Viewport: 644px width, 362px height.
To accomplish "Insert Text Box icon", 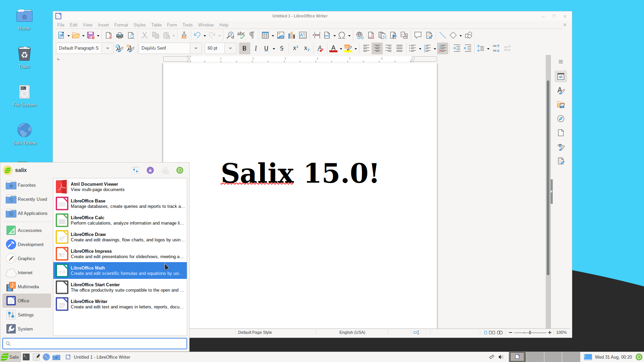I will 303,36.
